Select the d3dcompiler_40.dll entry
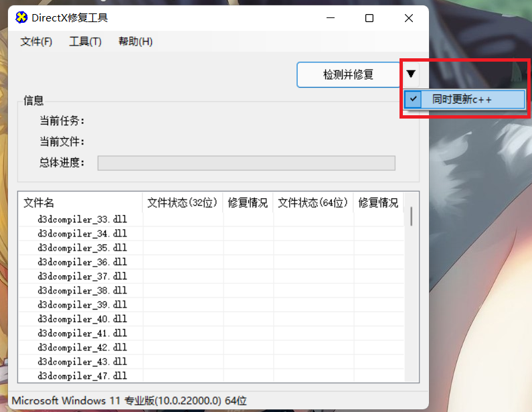The image size is (532, 412). pos(82,319)
